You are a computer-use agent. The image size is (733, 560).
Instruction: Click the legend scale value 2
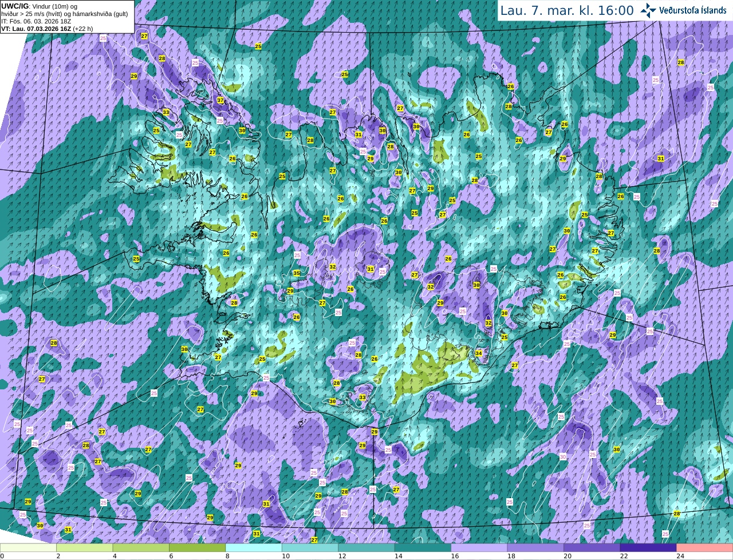coord(58,556)
